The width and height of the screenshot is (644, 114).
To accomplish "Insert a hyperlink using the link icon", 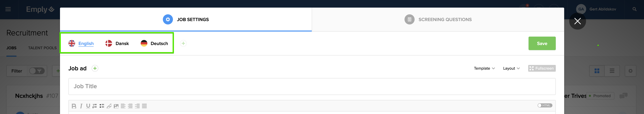I will point(109,106).
